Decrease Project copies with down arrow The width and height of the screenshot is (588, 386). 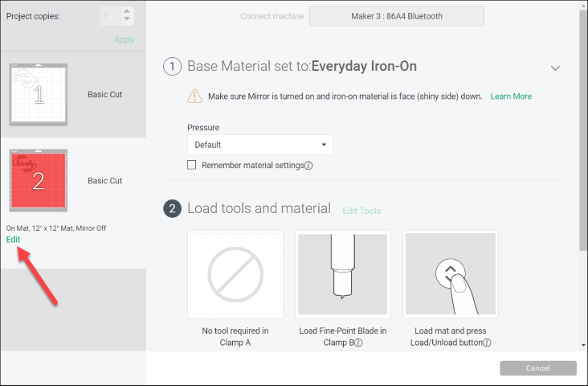127,20
